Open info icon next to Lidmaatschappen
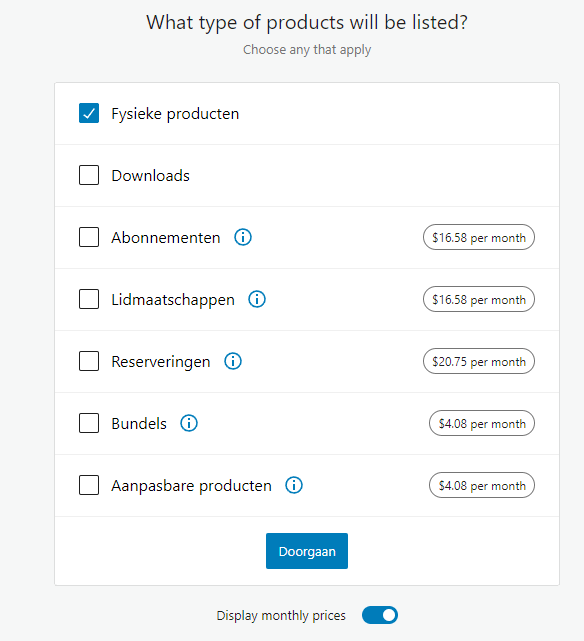The image size is (584, 641). (x=257, y=299)
